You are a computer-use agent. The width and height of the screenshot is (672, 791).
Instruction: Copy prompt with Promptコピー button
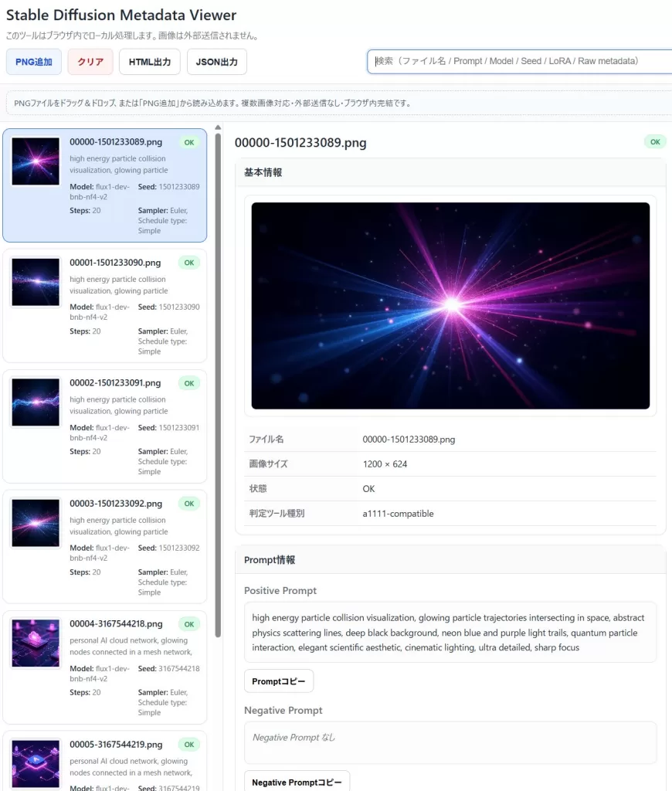tap(279, 681)
